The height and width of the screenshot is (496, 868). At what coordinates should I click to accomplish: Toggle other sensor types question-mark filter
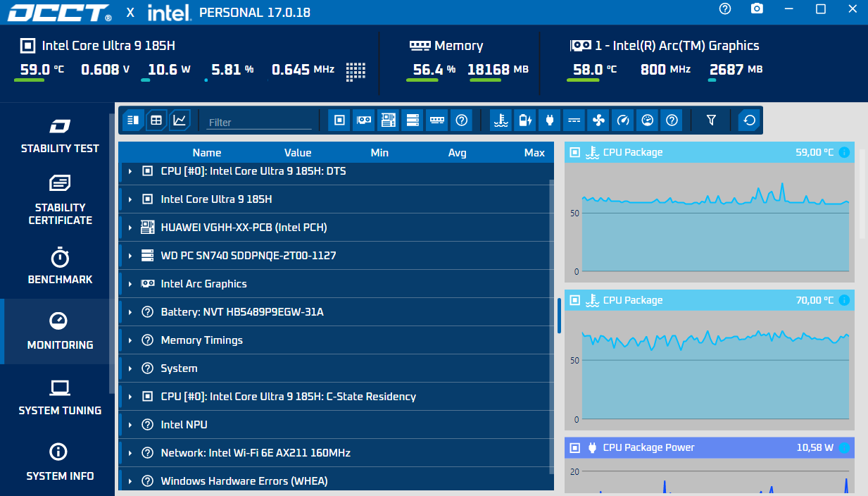(x=672, y=120)
